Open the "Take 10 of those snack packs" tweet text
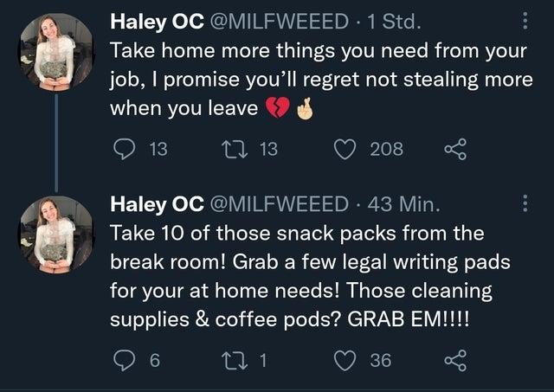 312,279
